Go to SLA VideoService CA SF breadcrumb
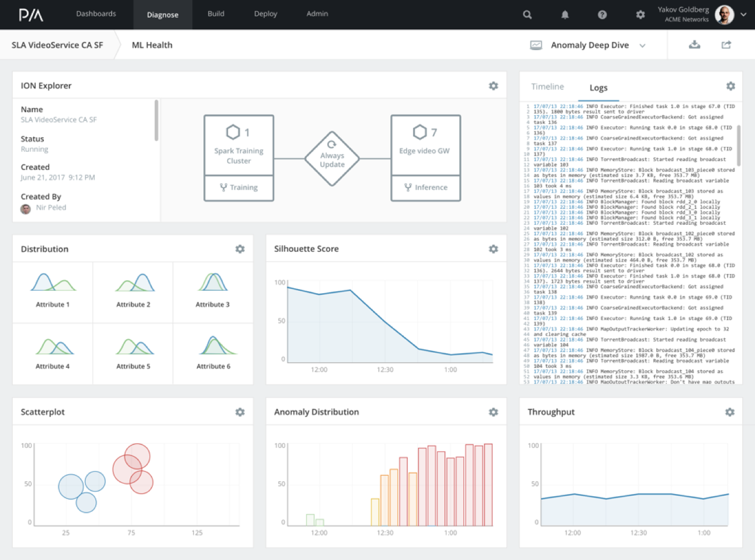The image size is (755, 560). [x=57, y=45]
